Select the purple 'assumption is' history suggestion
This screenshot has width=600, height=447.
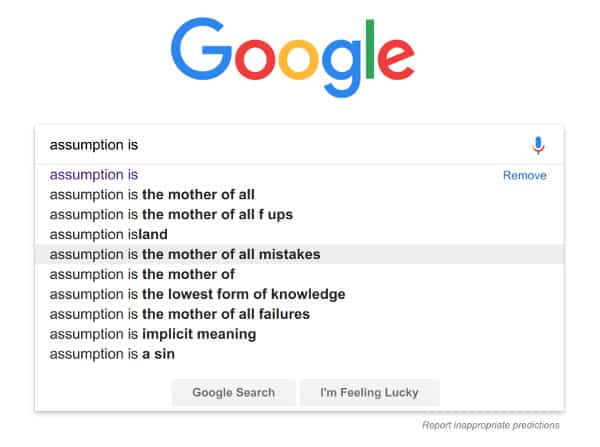click(94, 175)
